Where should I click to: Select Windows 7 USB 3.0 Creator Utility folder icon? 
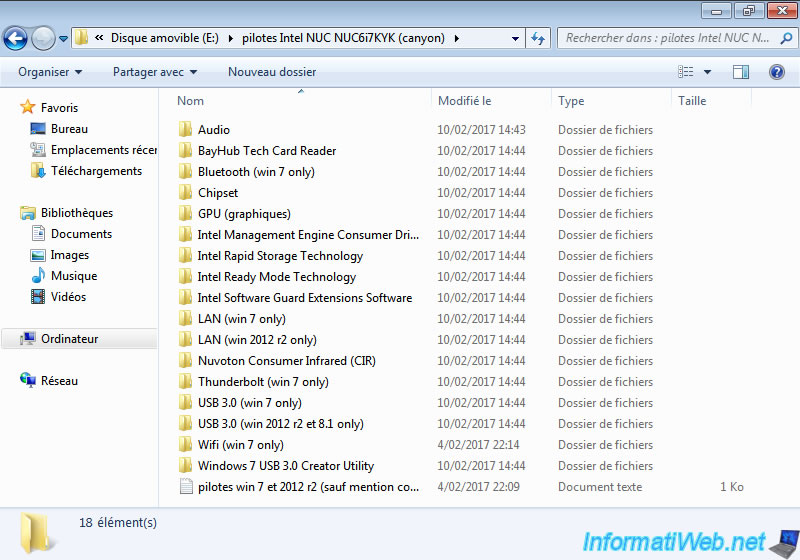point(186,465)
